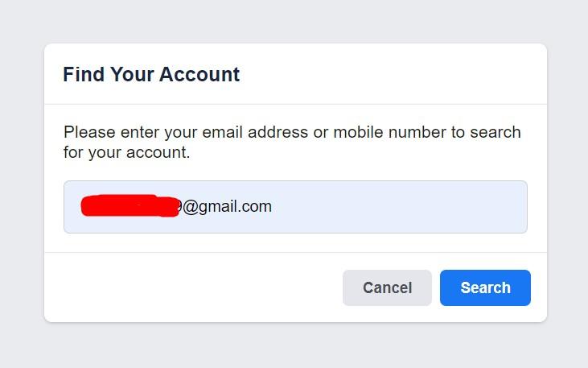This screenshot has height=368, width=588.
Task: Click the gray page background below the dialog
Action: [294, 346]
